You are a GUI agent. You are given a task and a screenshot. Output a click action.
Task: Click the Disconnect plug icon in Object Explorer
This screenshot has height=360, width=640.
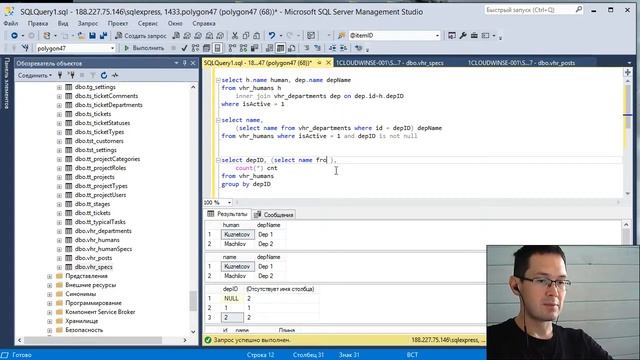click(x=71, y=76)
